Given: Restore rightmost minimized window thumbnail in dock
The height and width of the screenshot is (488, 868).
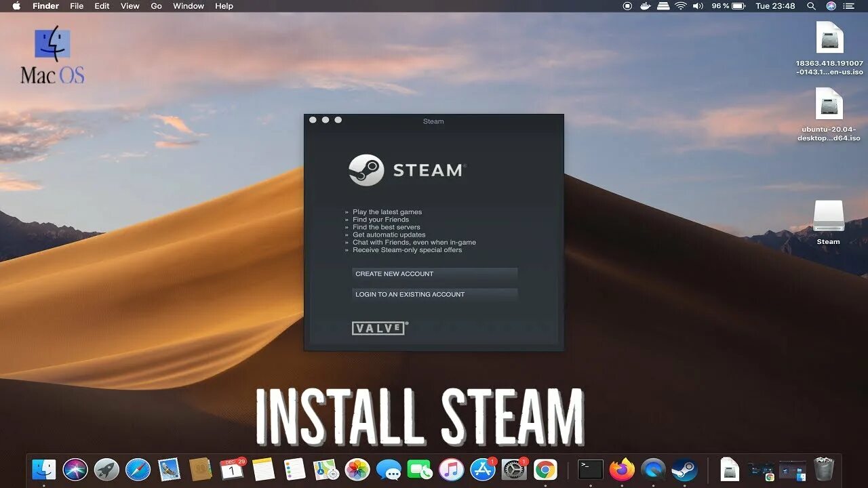Looking at the screenshot, I should [x=792, y=469].
